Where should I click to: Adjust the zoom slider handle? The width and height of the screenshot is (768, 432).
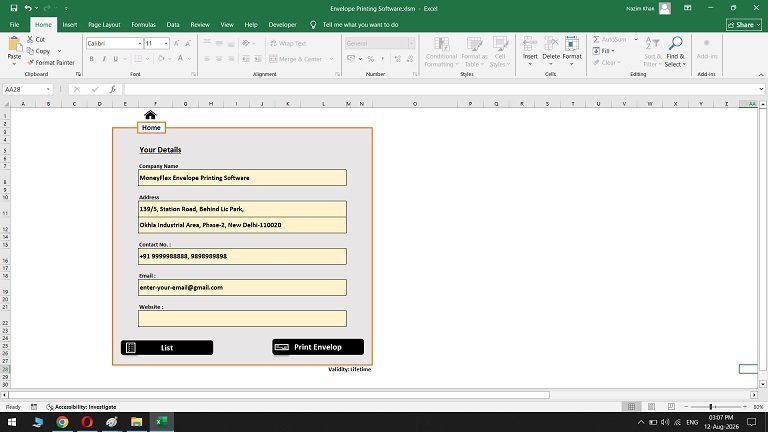click(711, 407)
